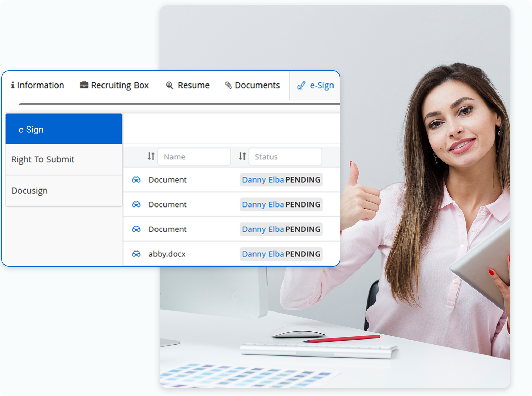The height and width of the screenshot is (396, 532).
Task: Focus the Status filter field
Action: [x=285, y=157]
